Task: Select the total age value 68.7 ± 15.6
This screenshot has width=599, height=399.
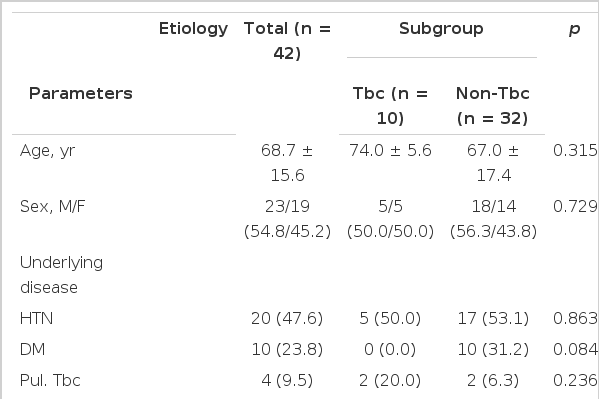Action: (287, 163)
